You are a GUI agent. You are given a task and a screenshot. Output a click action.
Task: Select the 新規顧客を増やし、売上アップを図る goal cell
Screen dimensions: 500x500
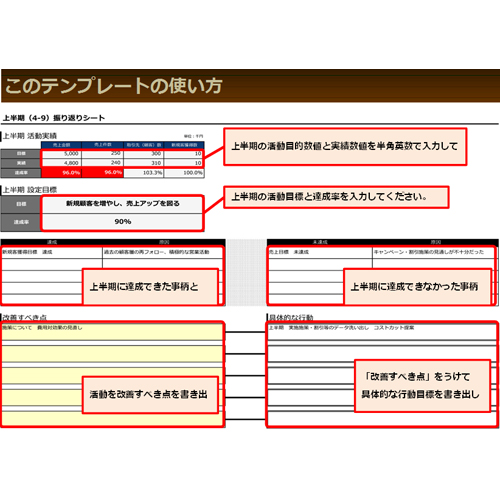(122, 204)
